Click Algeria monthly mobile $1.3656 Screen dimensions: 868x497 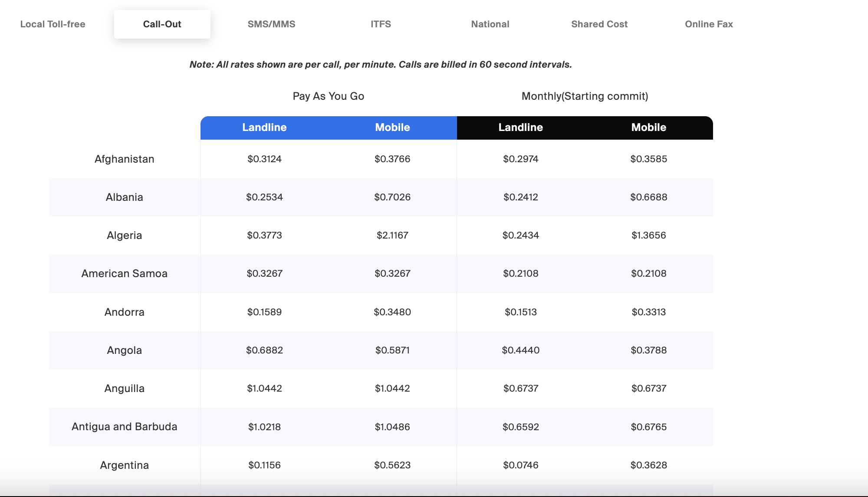coord(649,235)
